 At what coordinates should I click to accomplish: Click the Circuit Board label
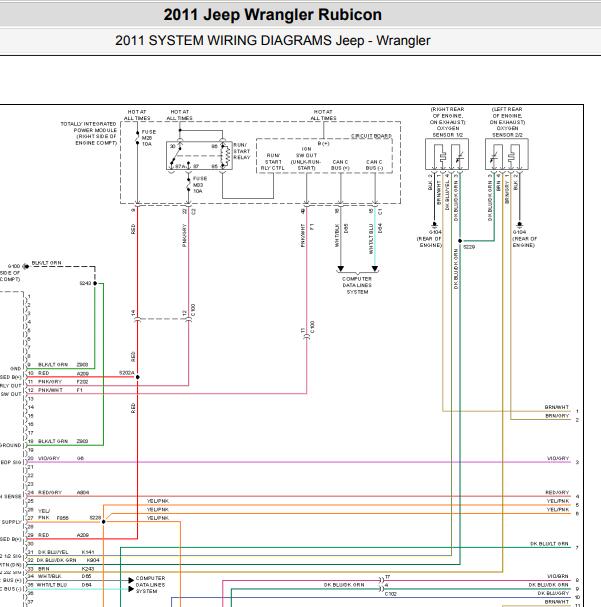tap(371, 136)
